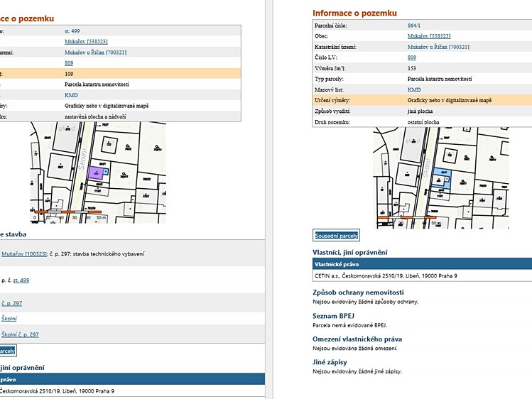Open 'KMD' map sheet link in left panel

[x=71, y=95]
